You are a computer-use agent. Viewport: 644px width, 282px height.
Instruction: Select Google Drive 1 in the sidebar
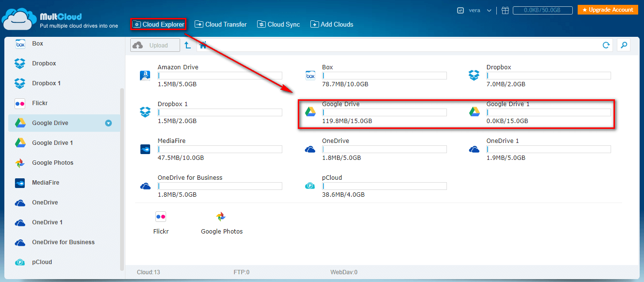(x=64, y=143)
